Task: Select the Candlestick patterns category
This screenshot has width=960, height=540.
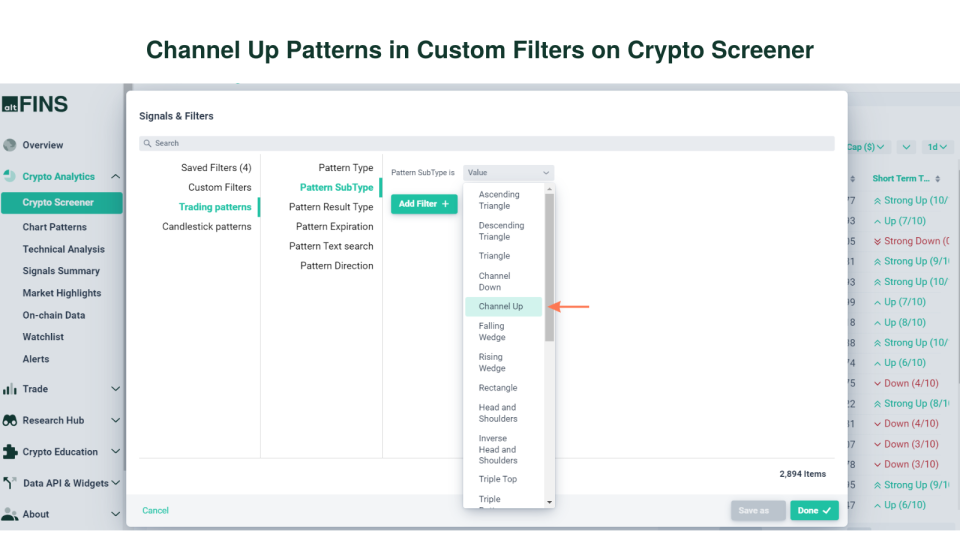Action: 207,227
